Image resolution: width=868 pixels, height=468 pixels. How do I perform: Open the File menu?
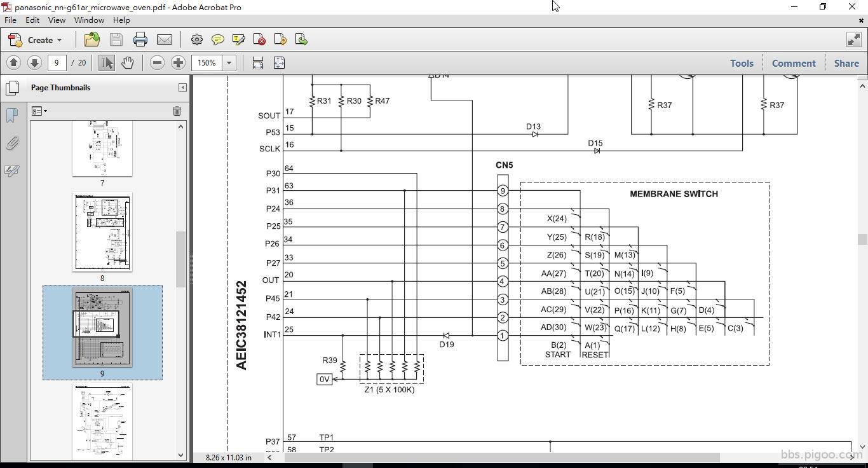(11, 20)
